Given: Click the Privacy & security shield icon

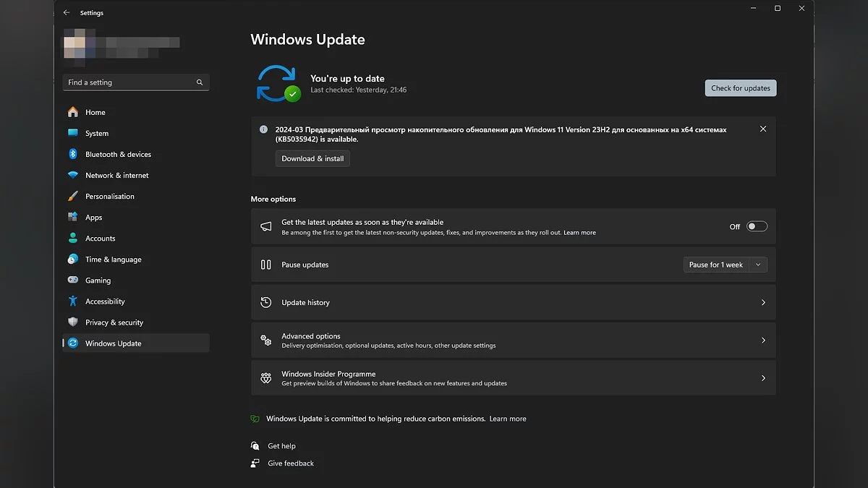Looking at the screenshot, I should tap(73, 322).
